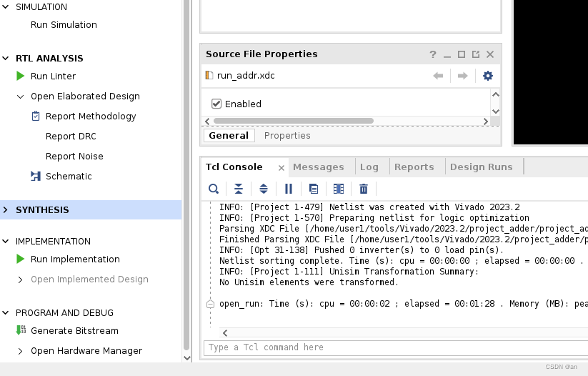Click the run_addr.xdc file icon
Image resolution: width=588 pixels, height=376 pixels.
click(x=209, y=76)
